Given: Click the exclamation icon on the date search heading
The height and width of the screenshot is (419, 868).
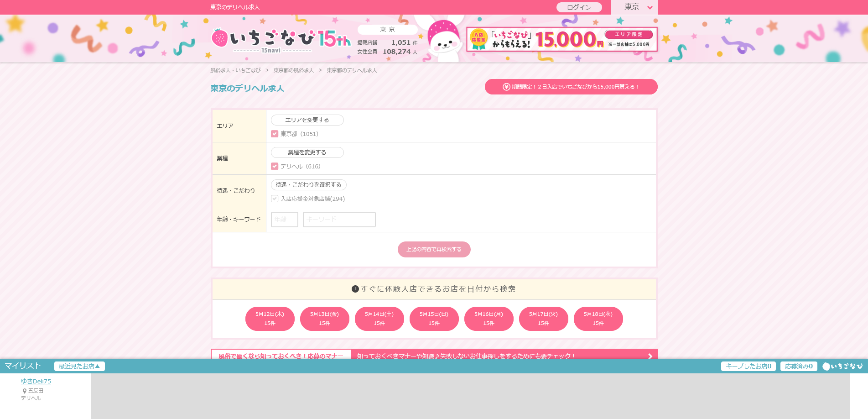Looking at the screenshot, I should click(x=355, y=289).
